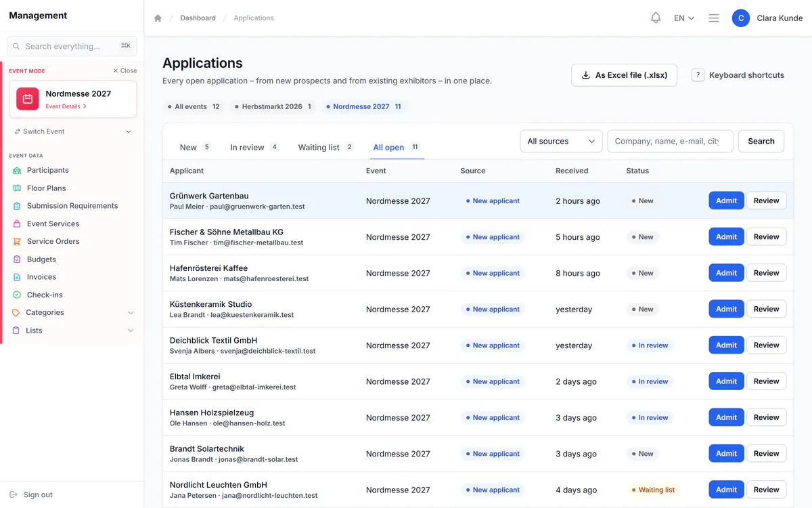The width and height of the screenshot is (812, 508).
Task: Click the Floor Plans map icon
Action: [17, 188]
